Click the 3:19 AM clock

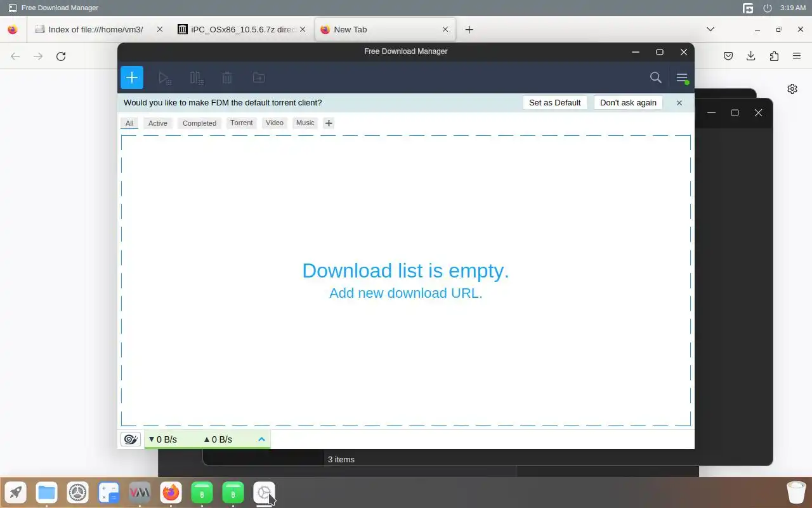793,8
